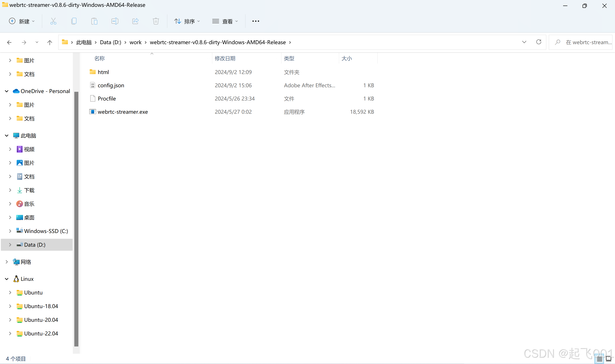The height and width of the screenshot is (364, 615).
Task: Navigate up one folder level
Action: click(50, 42)
